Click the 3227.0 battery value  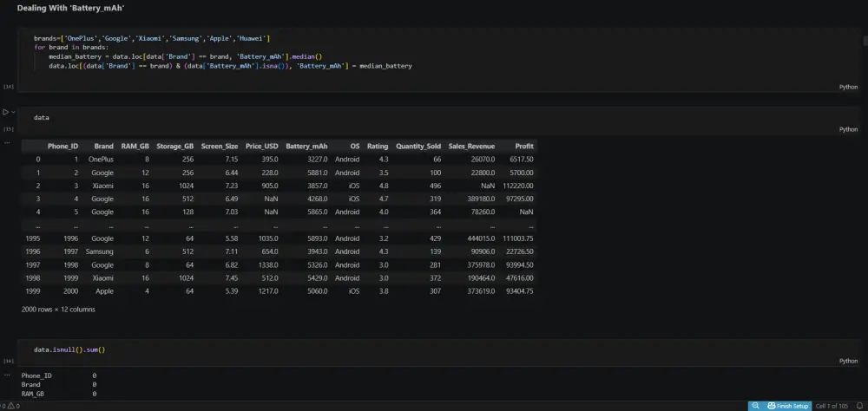(x=318, y=160)
